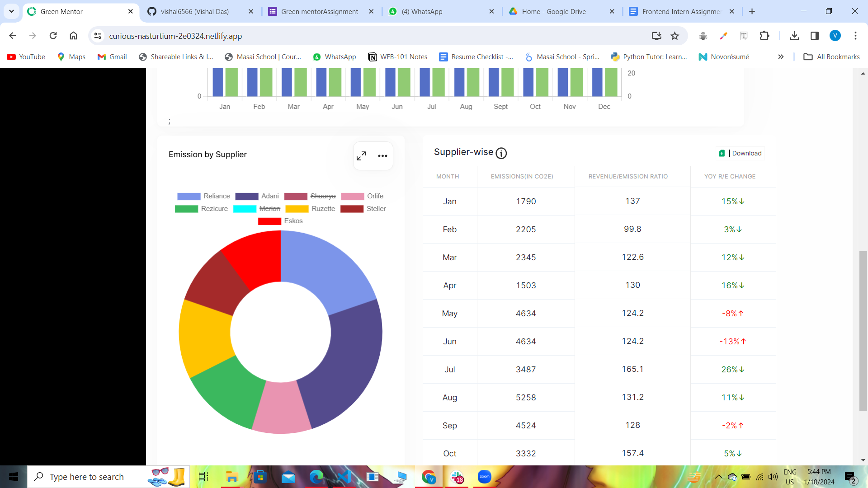Click the WhatsApp icon in browser tab
Screen dimensions: 868x488
click(x=394, y=11)
